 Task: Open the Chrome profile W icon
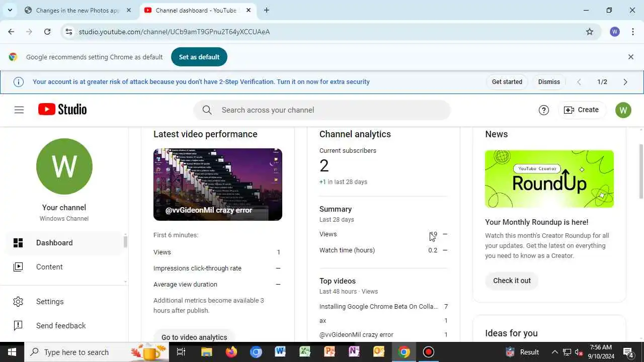coord(615,32)
